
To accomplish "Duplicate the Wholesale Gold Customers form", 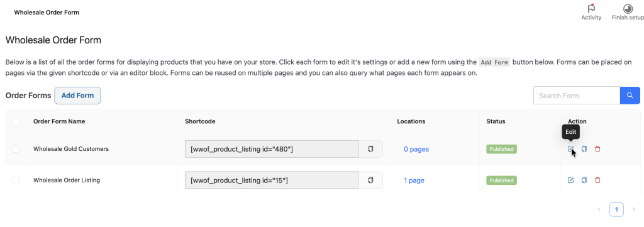I will pyautogui.click(x=584, y=149).
